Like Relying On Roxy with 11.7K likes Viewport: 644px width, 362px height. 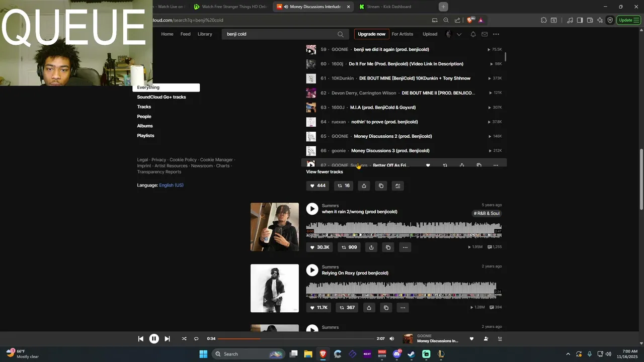318,308
